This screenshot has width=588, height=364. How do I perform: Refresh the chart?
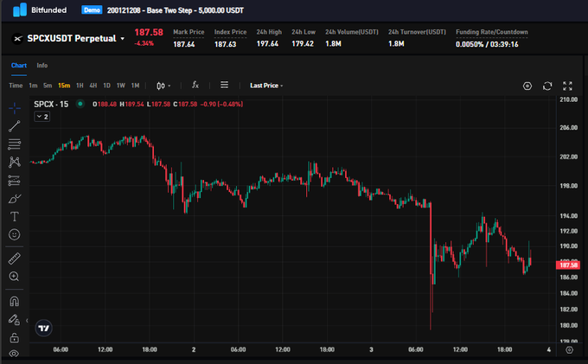(x=547, y=86)
